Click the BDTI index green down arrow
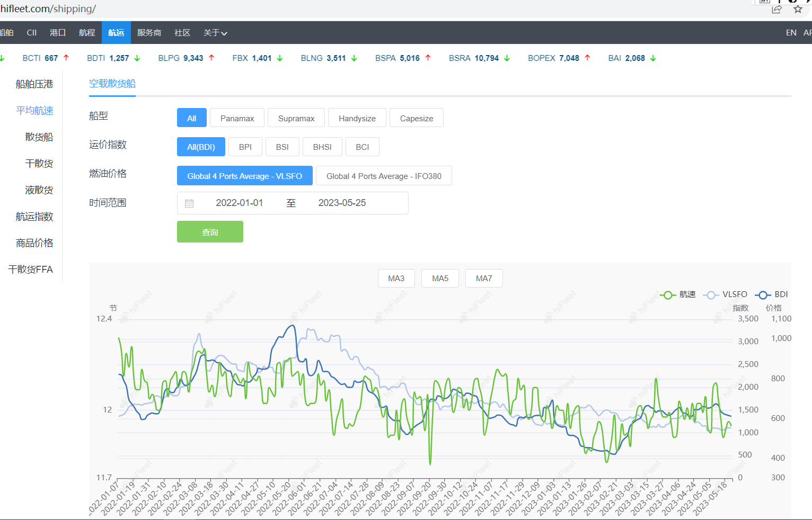This screenshot has width=812, height=520. (137, 58)
